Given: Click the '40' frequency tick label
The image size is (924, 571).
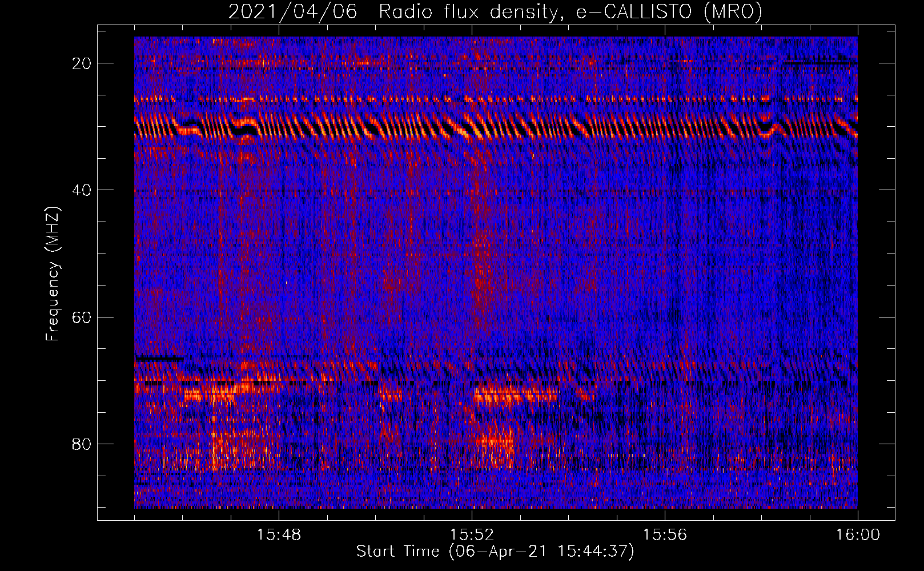Looking at the screenshot, I should (x=82, y=190).
